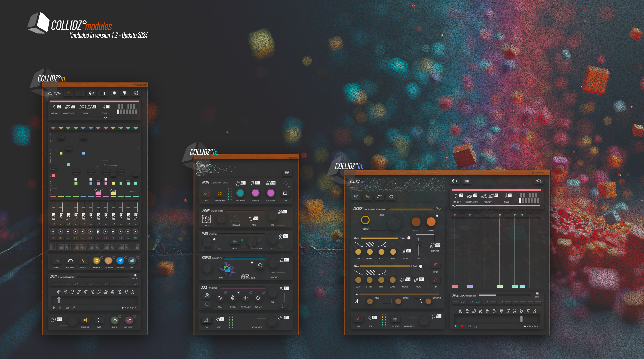Click the Larsen Resonance triangle icon
This screenshot has width=644, height=359.
(x=235, y=219)
